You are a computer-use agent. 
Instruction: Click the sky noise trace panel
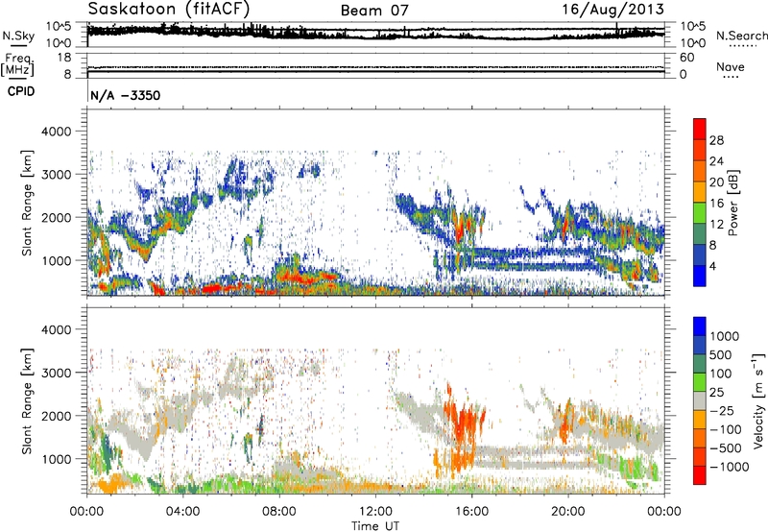375,35
